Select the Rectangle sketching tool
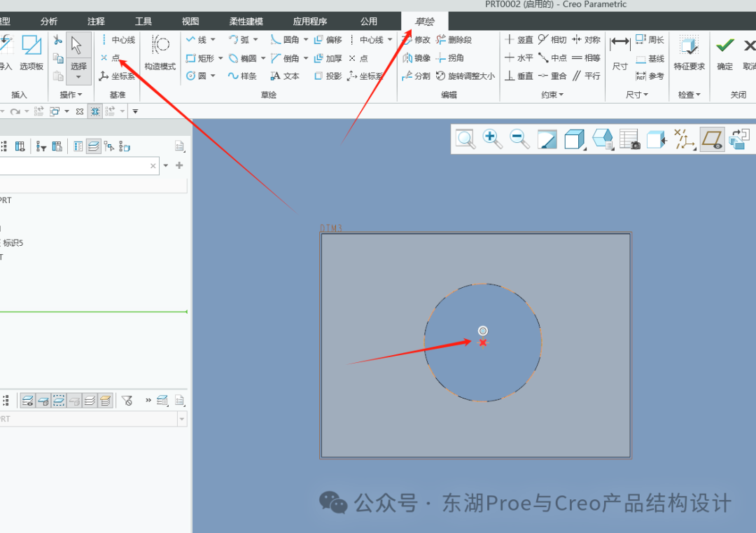756x533 pixels. point(203,58)
